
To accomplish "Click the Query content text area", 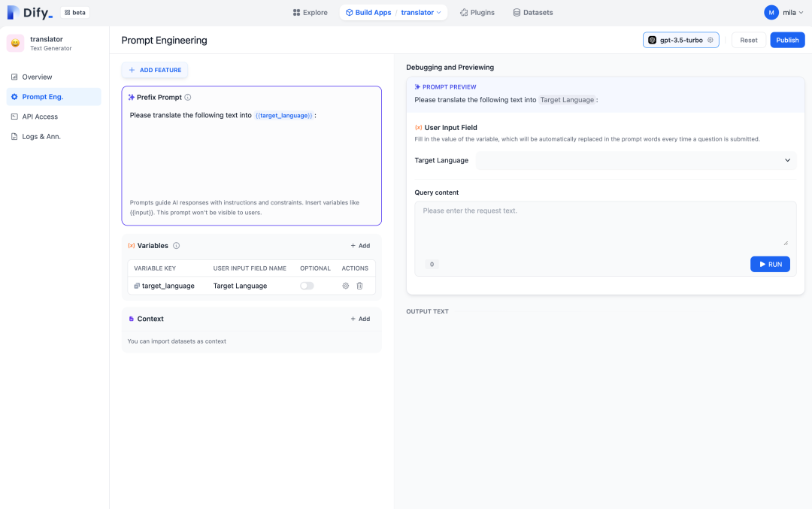I will 604,223.
